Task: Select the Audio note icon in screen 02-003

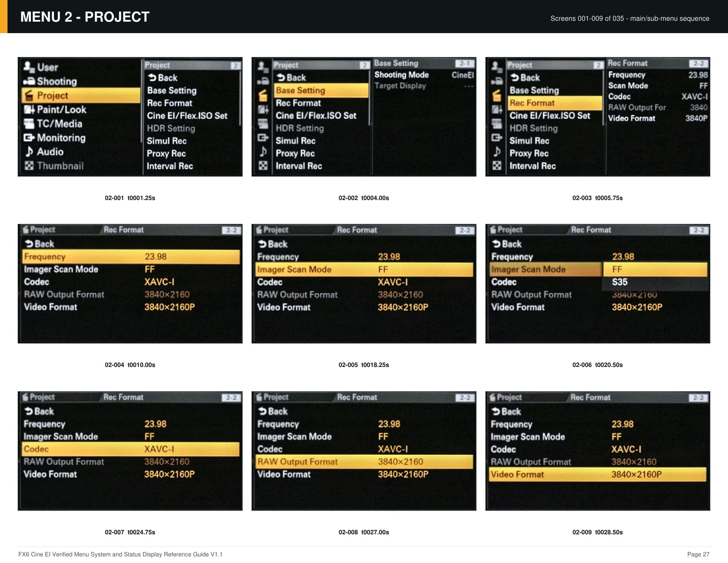Action: 497,151
